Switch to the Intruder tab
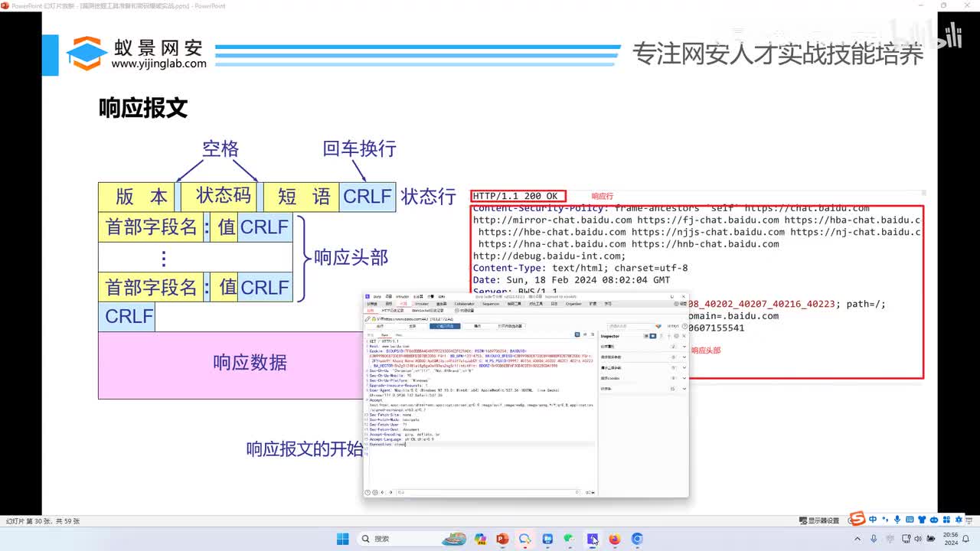The height and width of the screenshot is (551, 980). coord(422,304)
